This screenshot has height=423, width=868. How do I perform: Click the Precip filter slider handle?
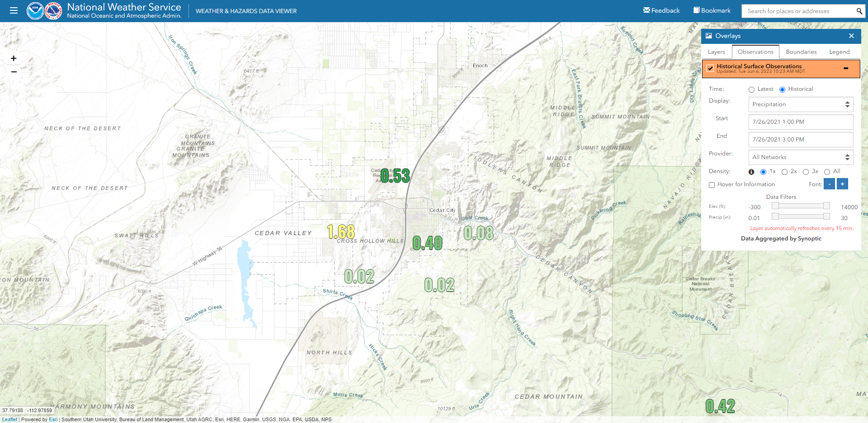coord(775,216)
